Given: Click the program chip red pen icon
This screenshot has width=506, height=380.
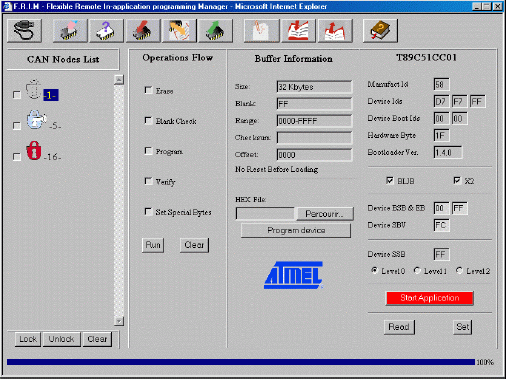Looking at the screenshot, I should (x=143, y=30).
